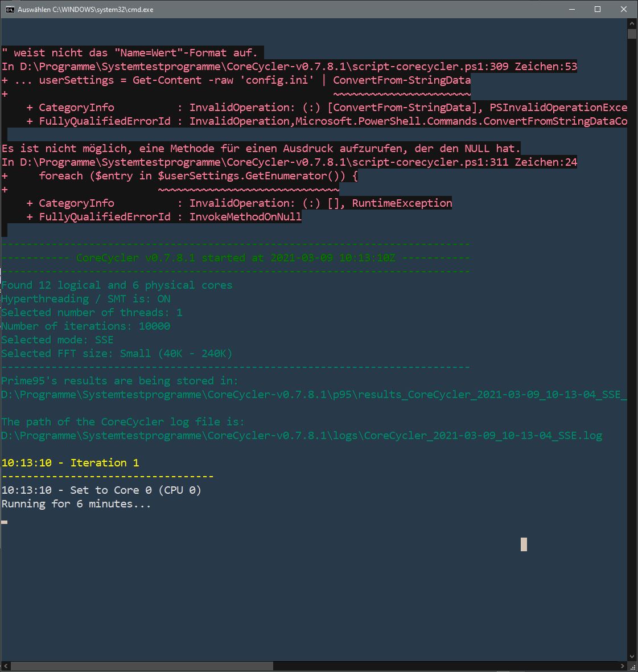Click the 'CoreCycler v0.7.8.1 started at' banner
This screenshot has width=638, height=672.
tap(236, 258)
